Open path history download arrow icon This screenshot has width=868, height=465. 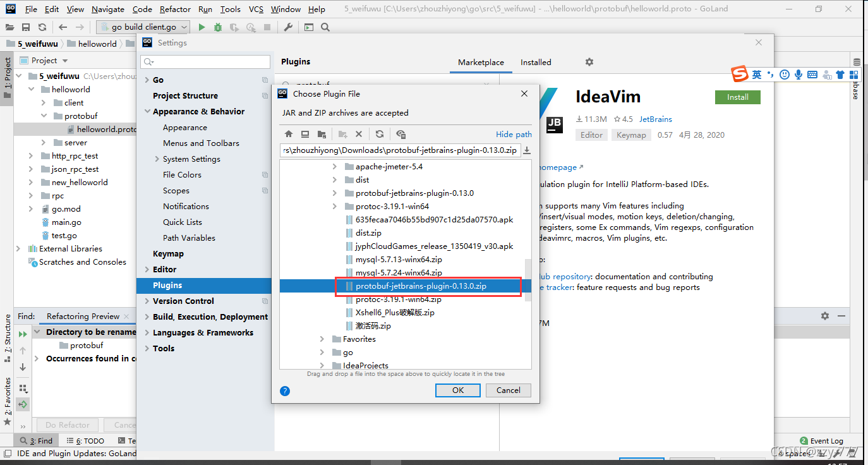click(x=527, y=150)
